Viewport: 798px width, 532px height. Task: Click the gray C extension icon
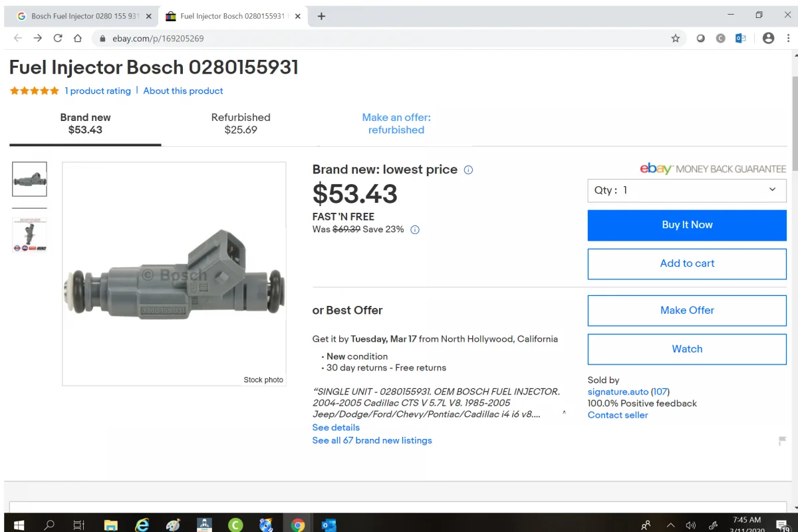pos(720,39)
